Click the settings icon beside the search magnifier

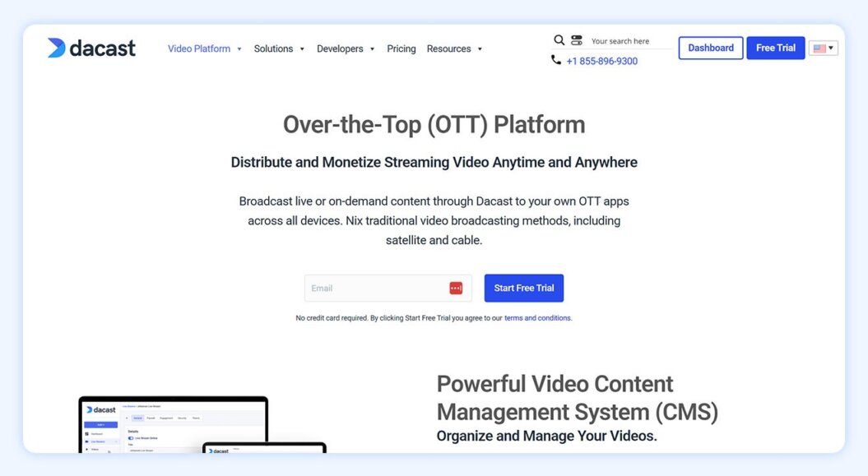(576, 39)
